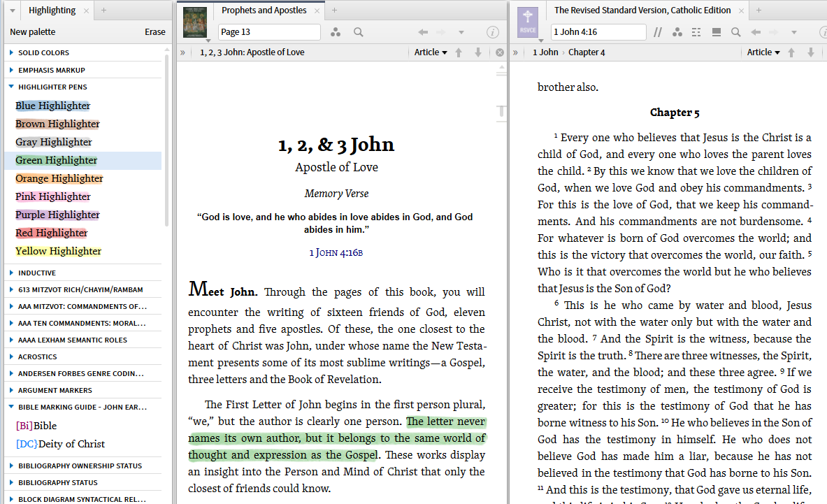Add a new tab beside Highlighting
The image size is (827, 504).
click(x=104, y=10)
